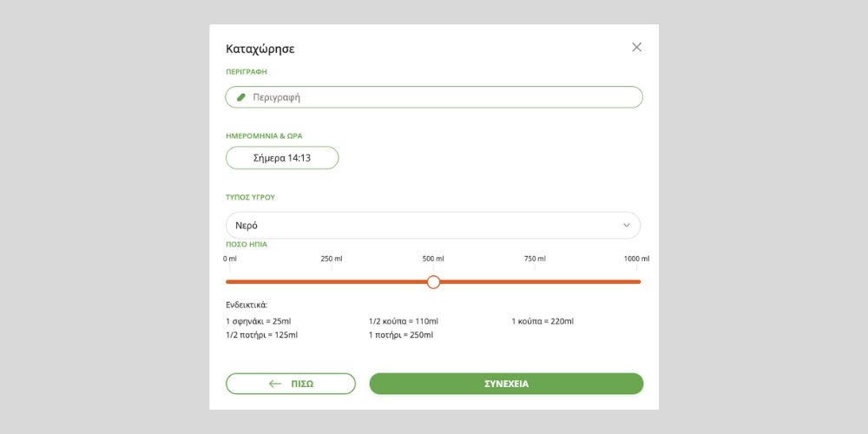
Task: Click the 500 ml label above the slider
Action: click(433, 260)
